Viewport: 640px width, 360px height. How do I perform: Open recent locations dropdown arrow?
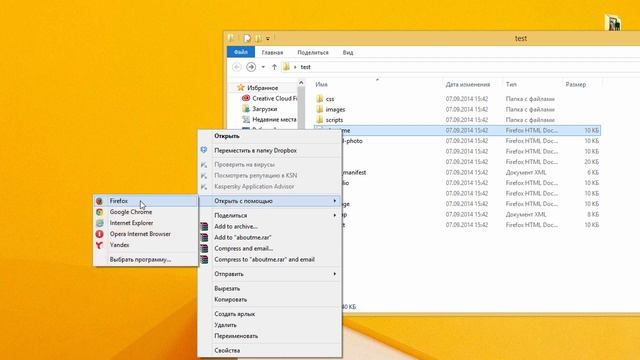(x=263, y=67)
